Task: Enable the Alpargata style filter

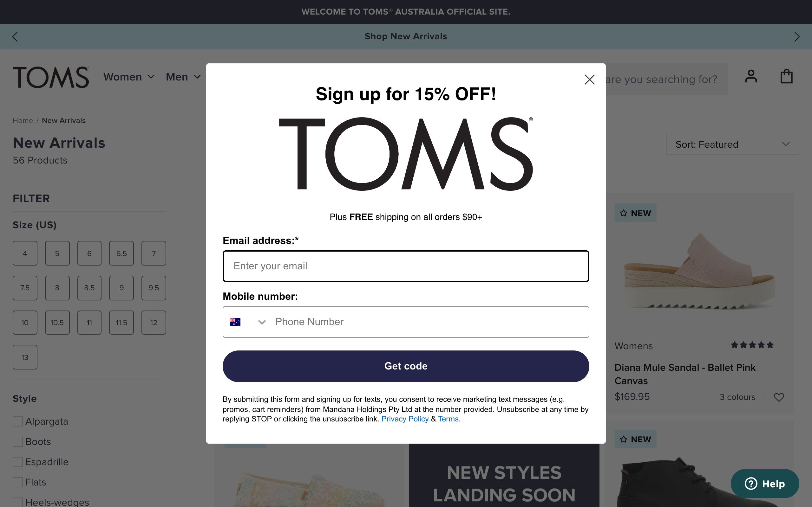Action: pos(17,421)
